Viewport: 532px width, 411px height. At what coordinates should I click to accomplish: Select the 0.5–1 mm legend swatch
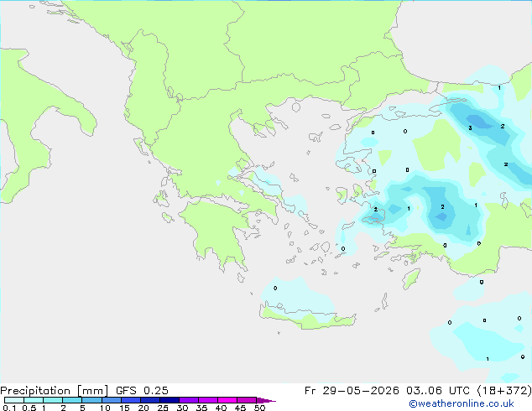34,400
